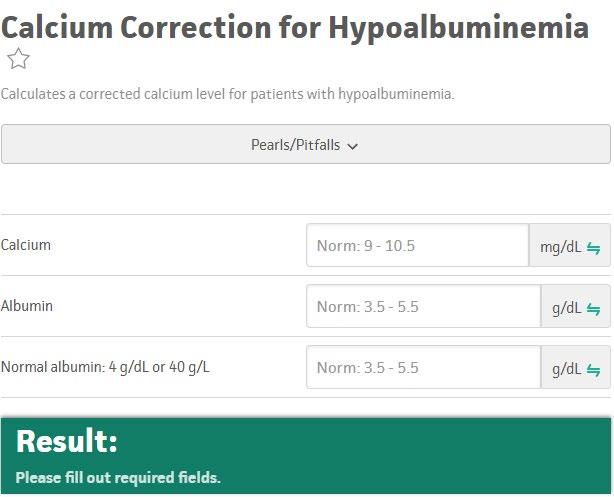The image size is (614, 497).
Task: Focus the Albumin input field
Action: click(x=423, y=306)
